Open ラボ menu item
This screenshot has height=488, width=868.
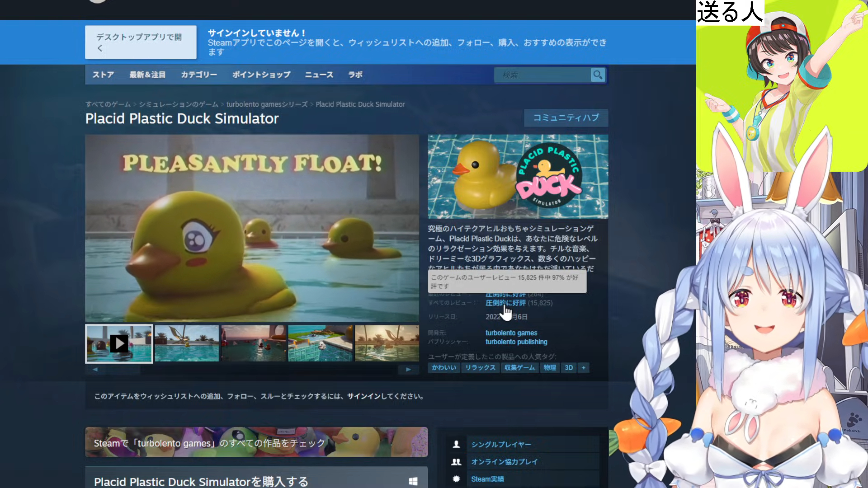[x=355, y=75]
